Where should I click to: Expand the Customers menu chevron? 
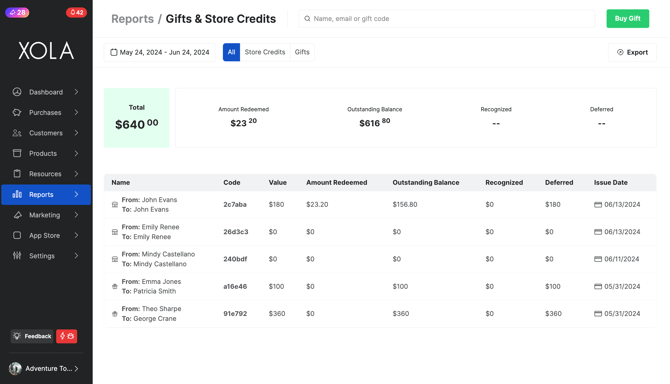coord(76,133)
